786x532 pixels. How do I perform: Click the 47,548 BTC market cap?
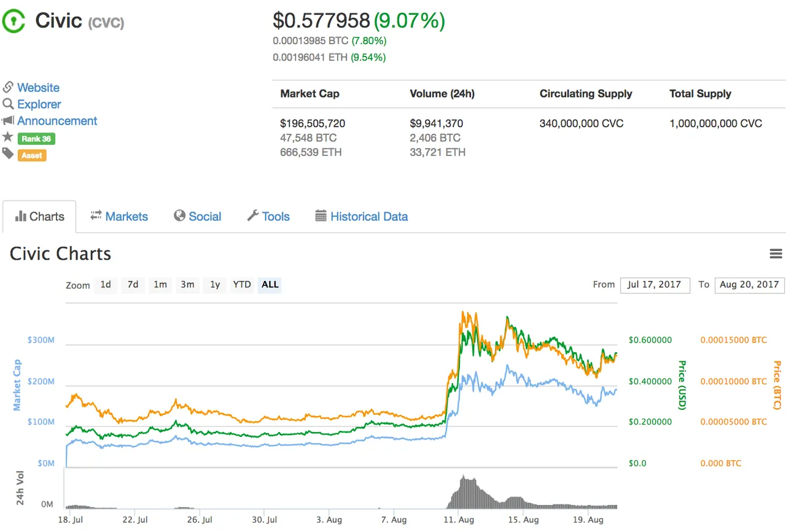pyautogui.click(x=308, y=138)
